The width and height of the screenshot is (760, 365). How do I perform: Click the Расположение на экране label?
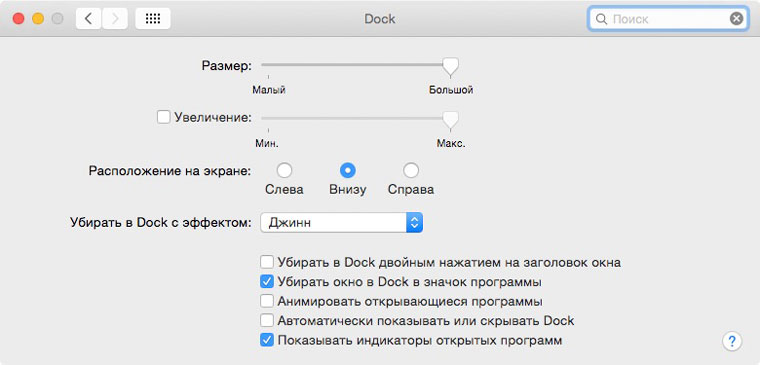click(x=170, y=171)
